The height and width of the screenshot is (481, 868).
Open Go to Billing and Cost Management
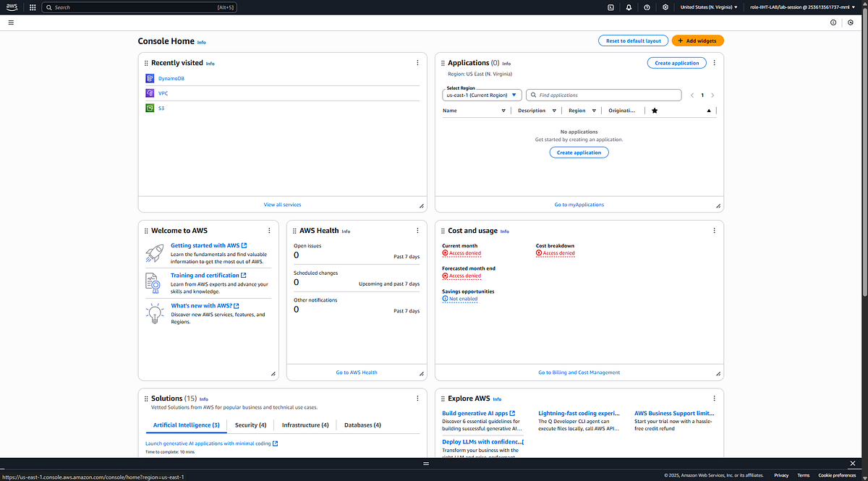click(x=579, y=373)
